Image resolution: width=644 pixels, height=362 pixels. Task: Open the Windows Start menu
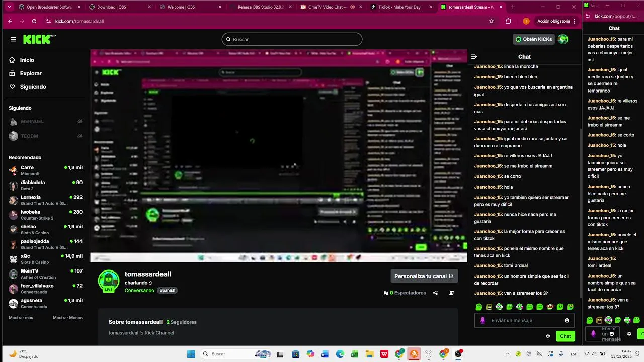(191, 354)
